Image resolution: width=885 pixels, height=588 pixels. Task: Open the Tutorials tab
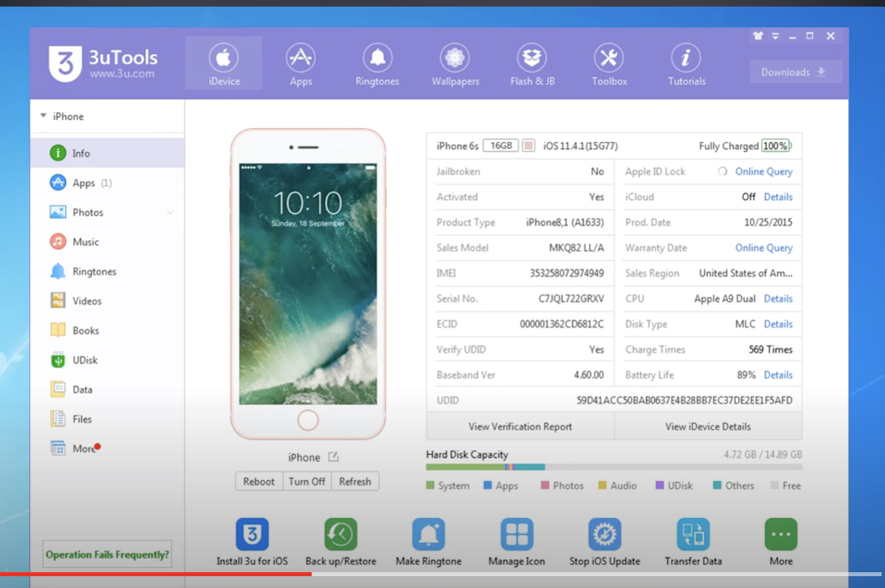(x=687, y=63)
